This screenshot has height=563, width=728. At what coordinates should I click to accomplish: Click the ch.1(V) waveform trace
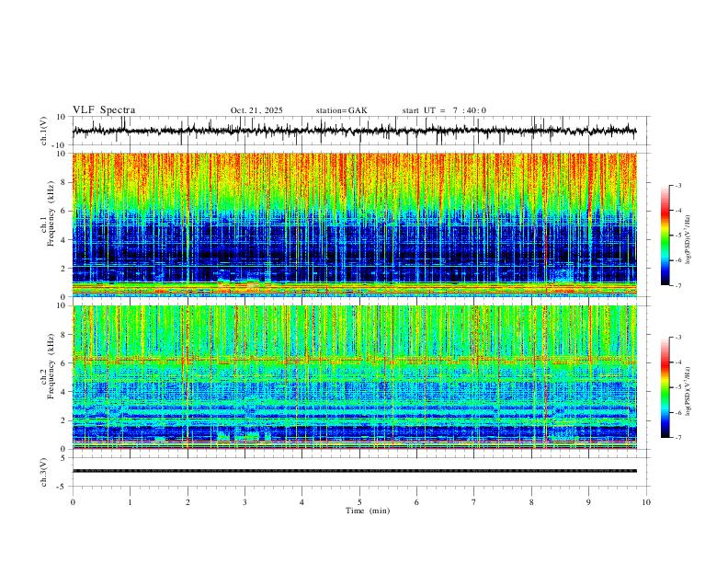[x=354, y=131]
